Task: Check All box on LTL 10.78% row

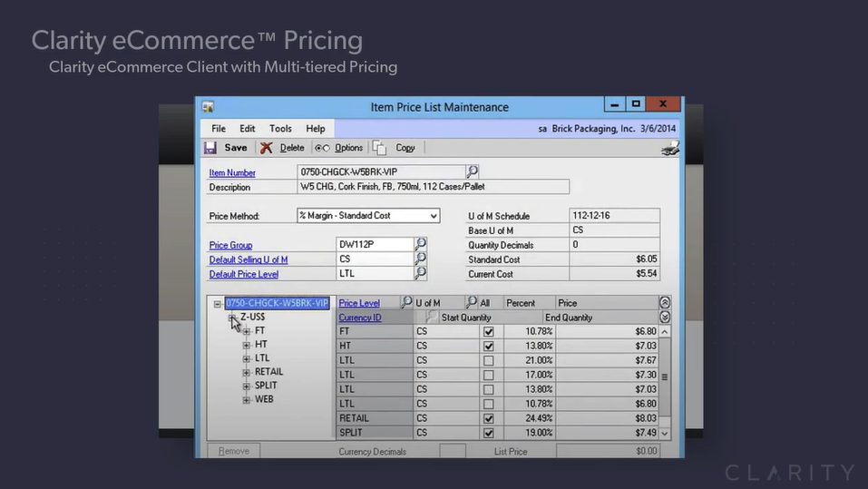Action: pyautogui.click(x=488, y=404)
